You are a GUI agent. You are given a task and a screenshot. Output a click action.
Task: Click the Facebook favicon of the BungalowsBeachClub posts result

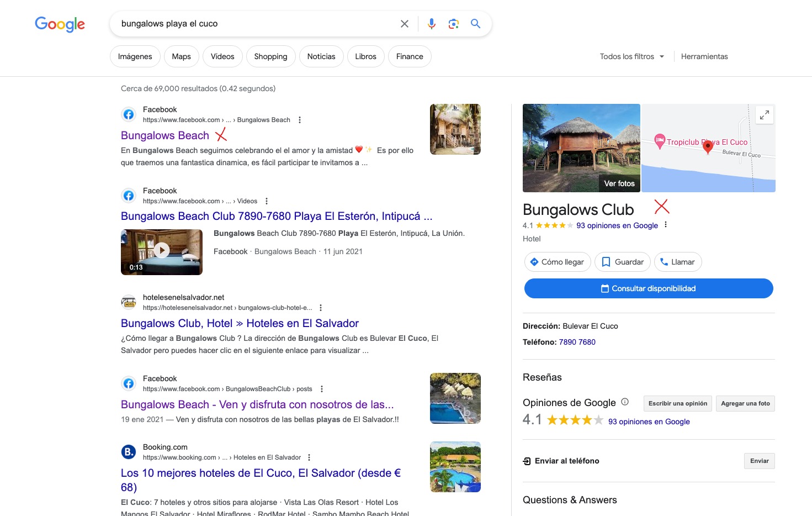pyautogui.click(x=129, y=383)
